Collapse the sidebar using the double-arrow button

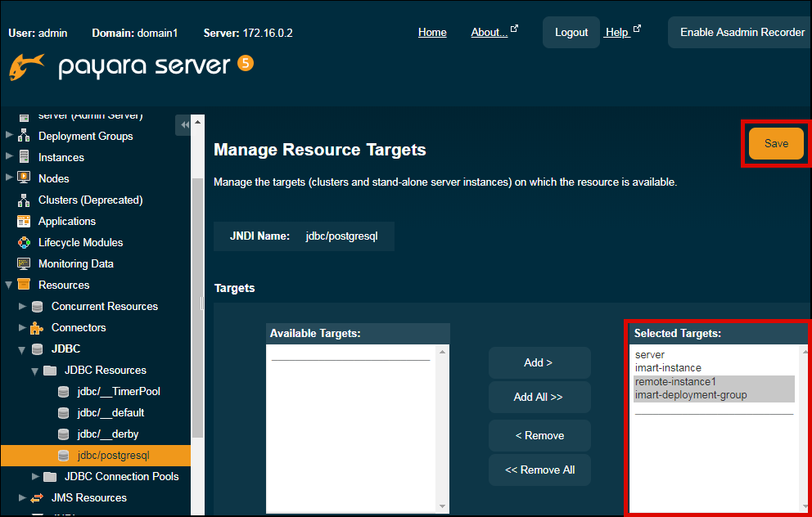184,124
